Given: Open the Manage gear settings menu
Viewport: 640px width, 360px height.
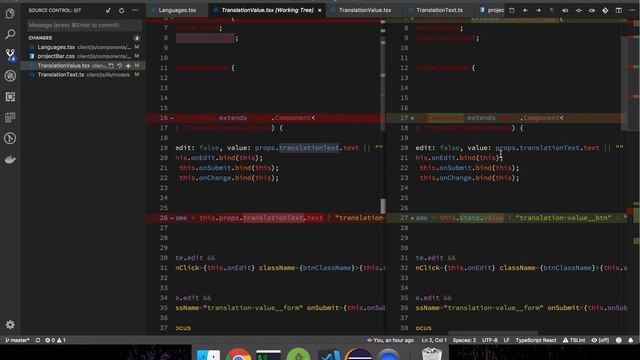Looking at the screenshot, I should [10, 324].
